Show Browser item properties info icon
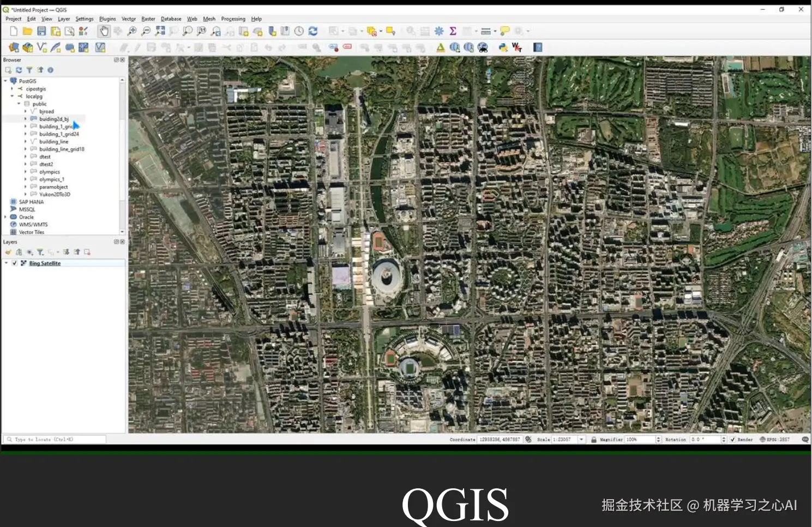Viewport: 812px width, 527px height. click(50, 70)
